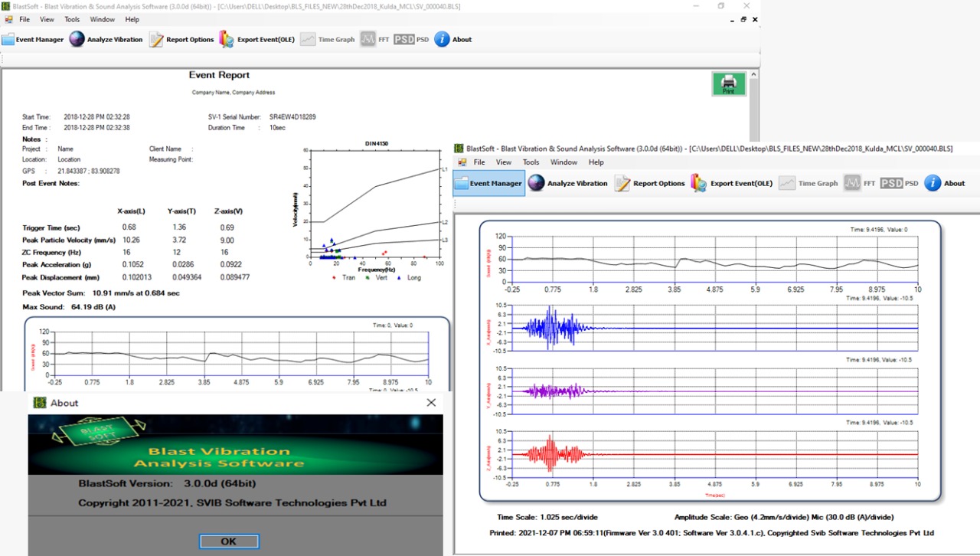
Task: Open Help menu in back BlastSoft window
Action: (x=132, y=19)
